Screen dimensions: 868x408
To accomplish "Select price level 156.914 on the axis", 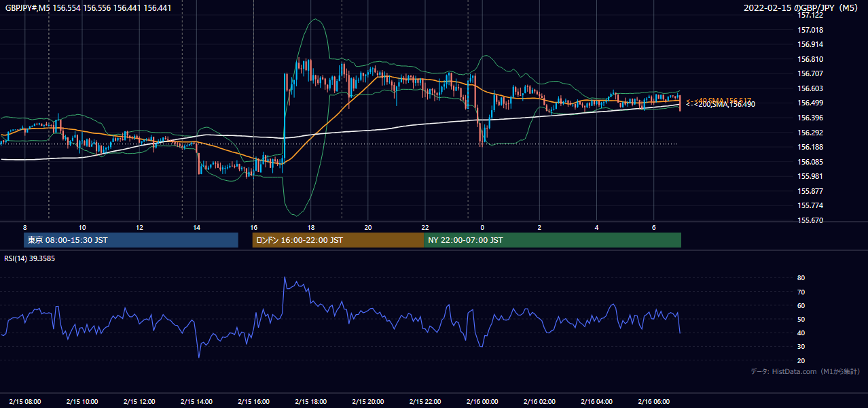I will (810, 44).
